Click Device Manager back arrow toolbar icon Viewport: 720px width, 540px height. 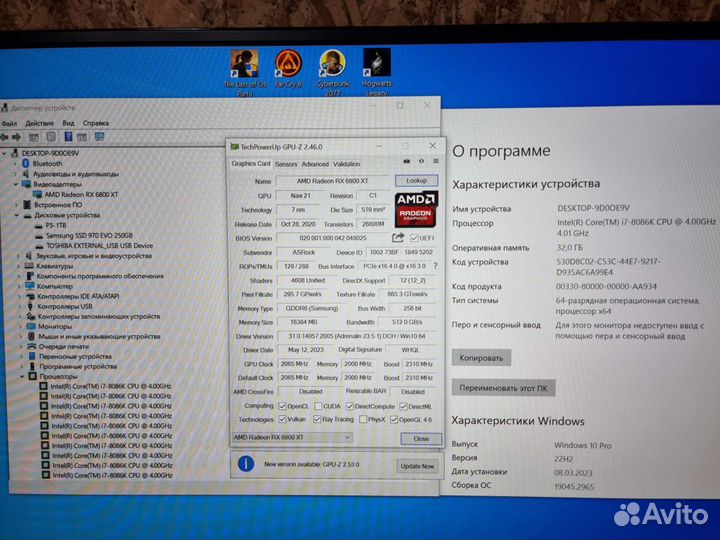coord(5,137)
